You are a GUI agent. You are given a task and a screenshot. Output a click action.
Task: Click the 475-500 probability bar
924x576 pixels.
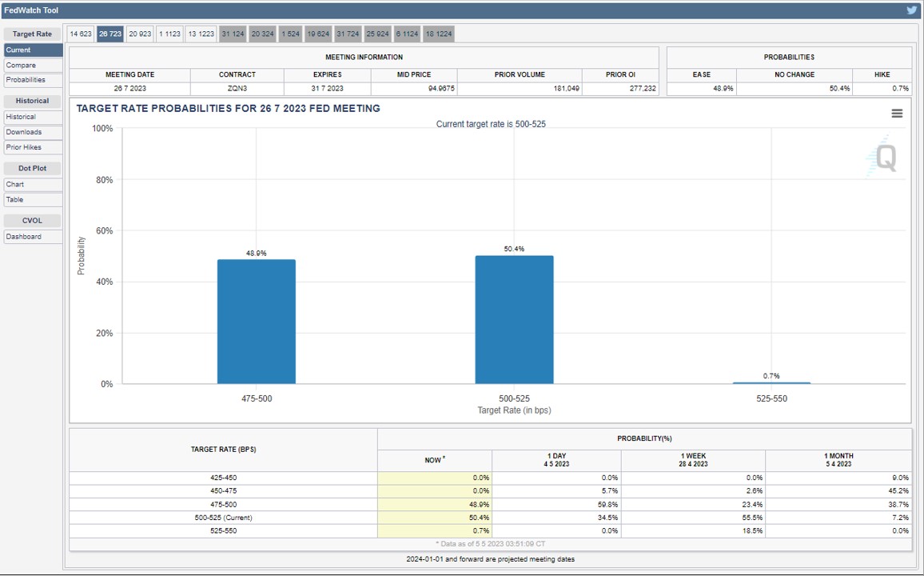pyautogui.click(x=257, y=322)
